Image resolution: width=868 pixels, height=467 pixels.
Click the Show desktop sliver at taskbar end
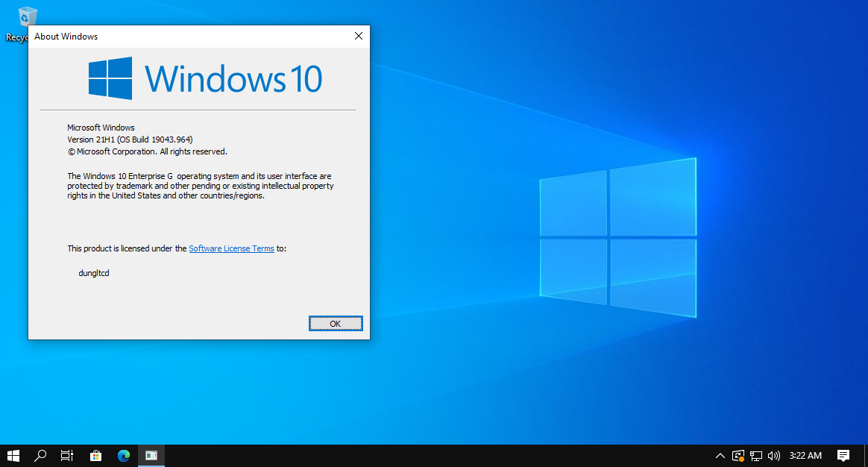tap(866, 455)
